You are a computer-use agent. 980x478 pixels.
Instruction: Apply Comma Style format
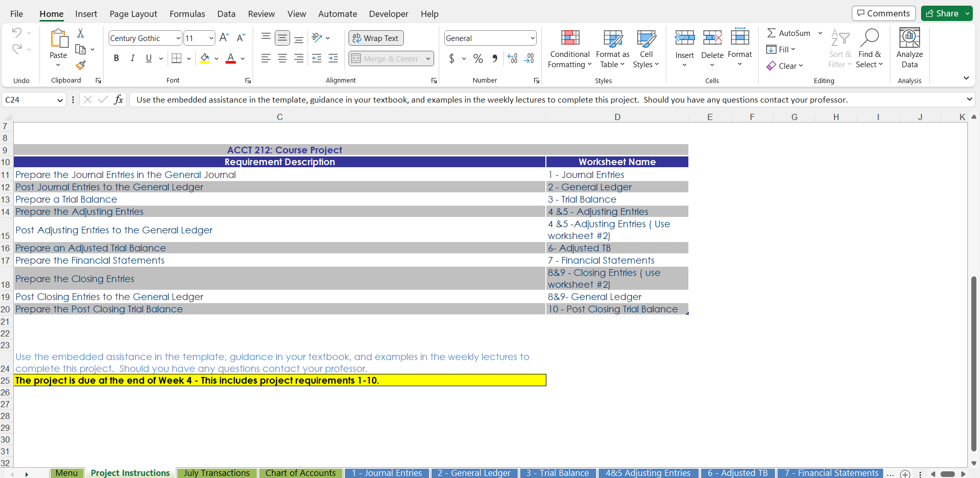[x=495, y=58]
